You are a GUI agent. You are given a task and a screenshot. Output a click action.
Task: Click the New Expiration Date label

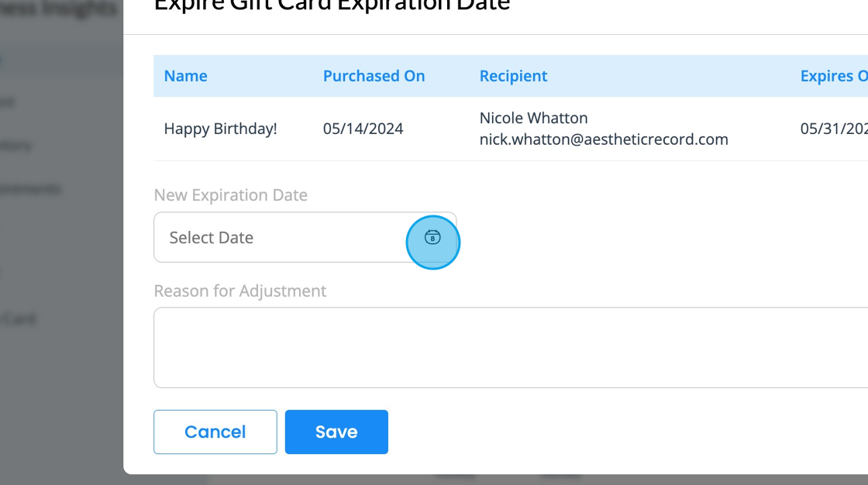pos(231,195)
